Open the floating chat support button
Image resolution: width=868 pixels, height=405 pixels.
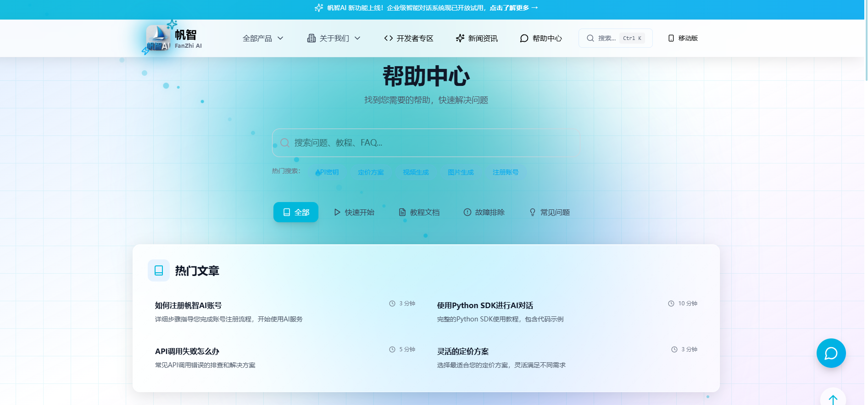pos(831,353)
